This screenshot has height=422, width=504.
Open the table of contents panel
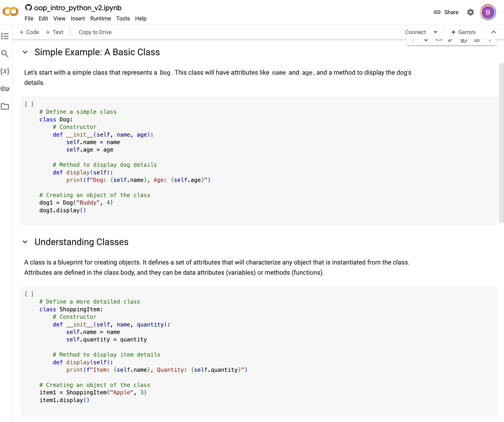pos(5,36)
